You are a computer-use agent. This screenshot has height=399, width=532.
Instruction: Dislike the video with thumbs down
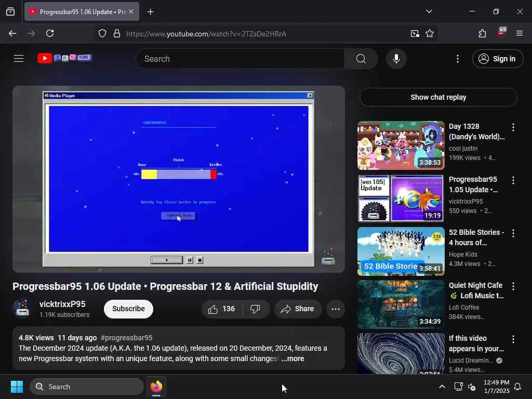(256, 309)
